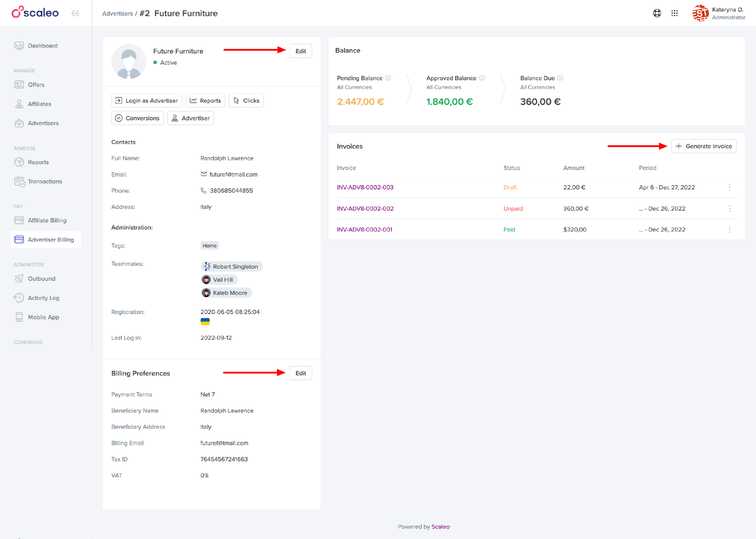The image size is (756, 539).
Task: Open options menu for Draft invoice 003
Action: click(729, 187)
